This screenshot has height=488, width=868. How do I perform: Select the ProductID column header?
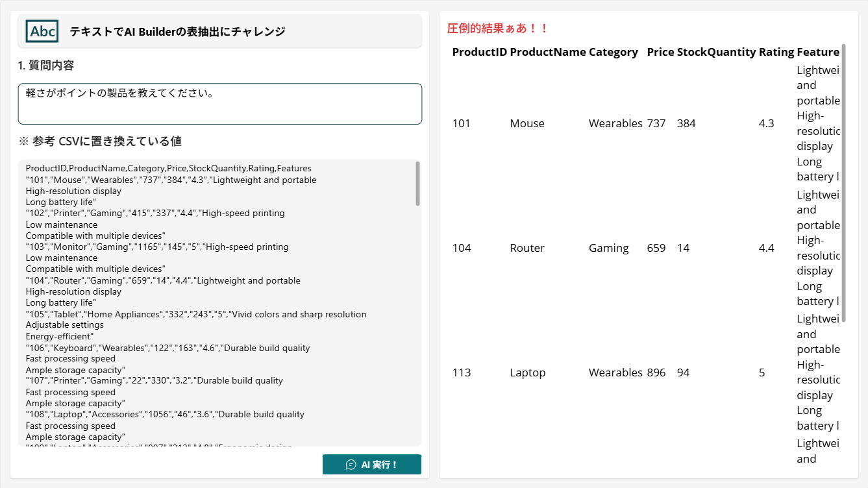(480, 52)
